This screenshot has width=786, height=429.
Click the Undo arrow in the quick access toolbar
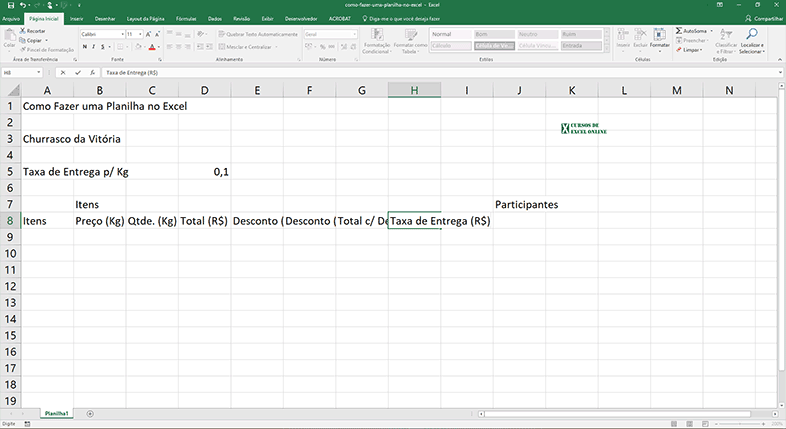click(x=23, y=5)
